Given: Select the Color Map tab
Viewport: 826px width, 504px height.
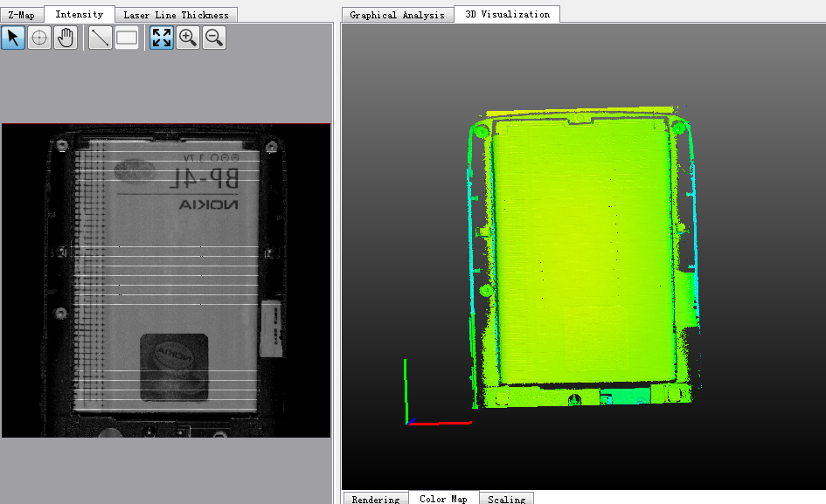Looking at the screenshot, I should click(443, 499).
